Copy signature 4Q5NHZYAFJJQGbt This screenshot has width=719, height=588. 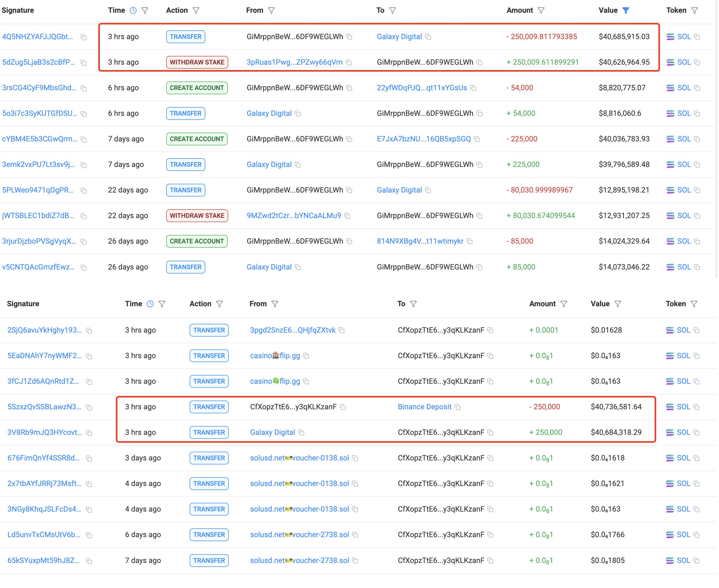click(84, 37)
